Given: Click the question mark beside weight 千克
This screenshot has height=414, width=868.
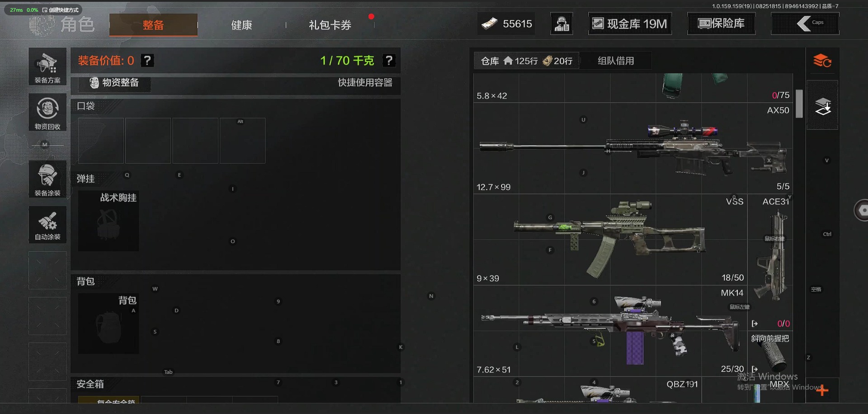Looking at the screenshot, I should 389,61.
